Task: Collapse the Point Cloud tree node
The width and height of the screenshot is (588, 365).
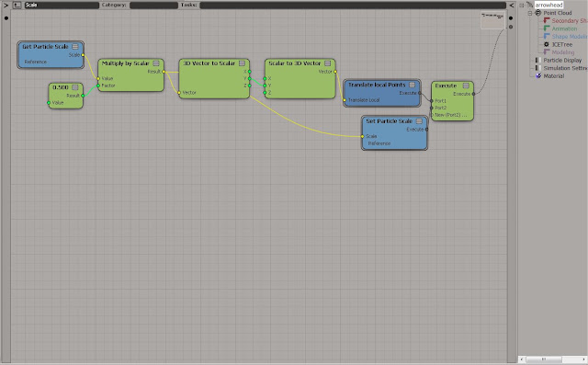Action: [530, 13]
